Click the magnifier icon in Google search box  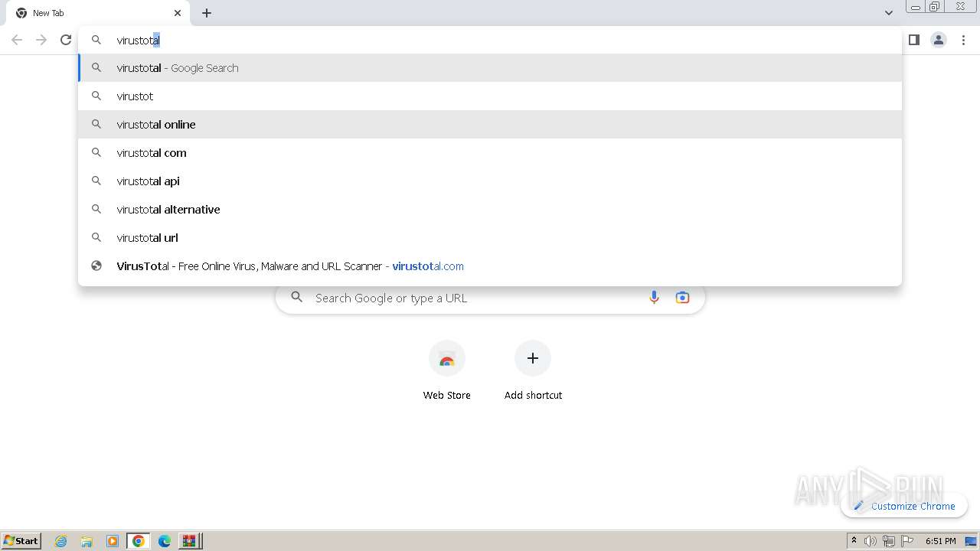(297, 298)
